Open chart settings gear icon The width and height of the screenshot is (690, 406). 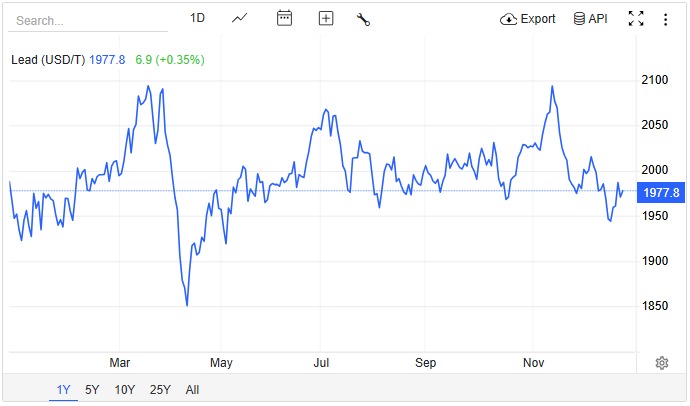(661, 363)
